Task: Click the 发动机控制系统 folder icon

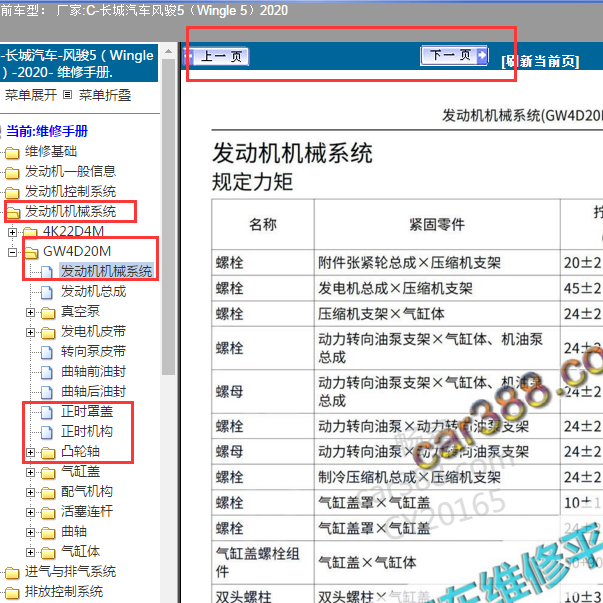Action: pos(12,193)
